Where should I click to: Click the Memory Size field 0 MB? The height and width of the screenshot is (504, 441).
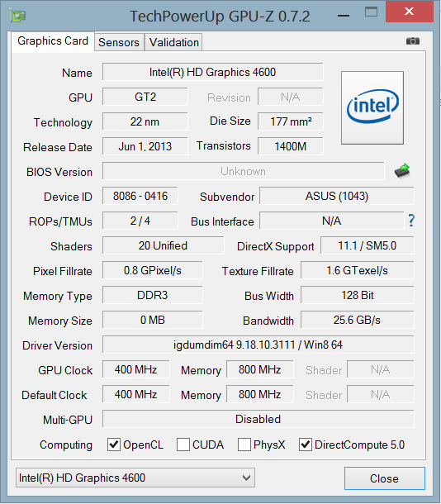152,320
